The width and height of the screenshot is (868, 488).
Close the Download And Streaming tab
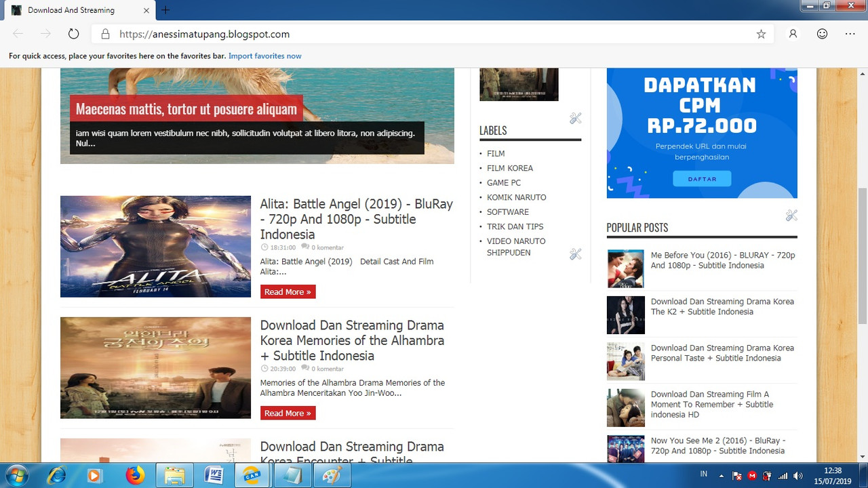[146, 10]
